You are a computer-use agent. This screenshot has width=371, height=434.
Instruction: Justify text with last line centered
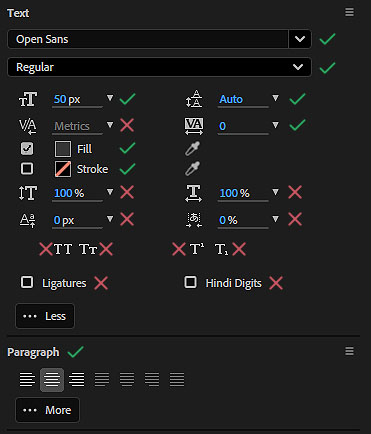[x=127, y=380]
